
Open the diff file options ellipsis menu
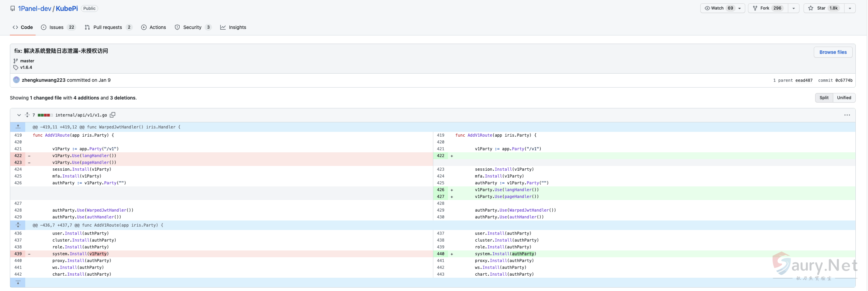pos(847,115)
